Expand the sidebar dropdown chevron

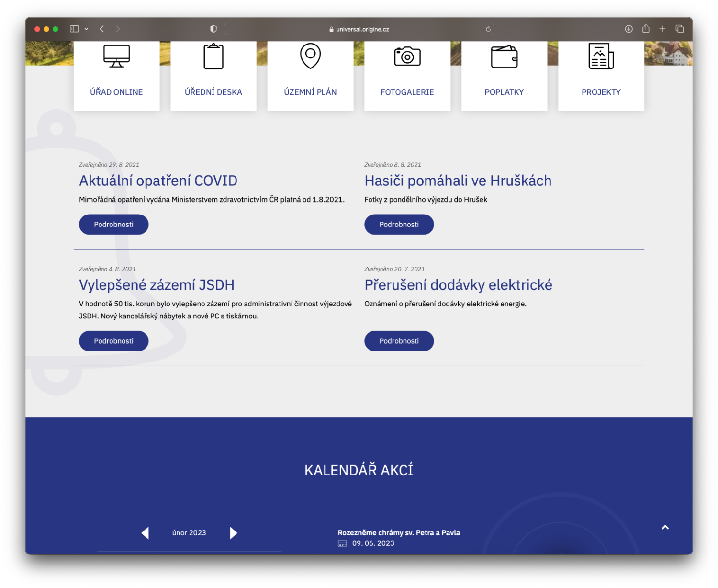[86, 29]
